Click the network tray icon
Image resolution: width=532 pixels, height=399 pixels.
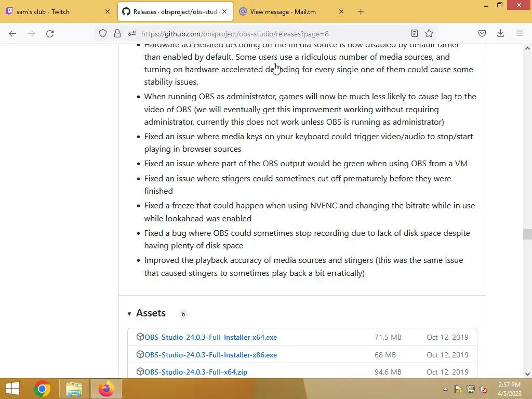click(471, 389)
